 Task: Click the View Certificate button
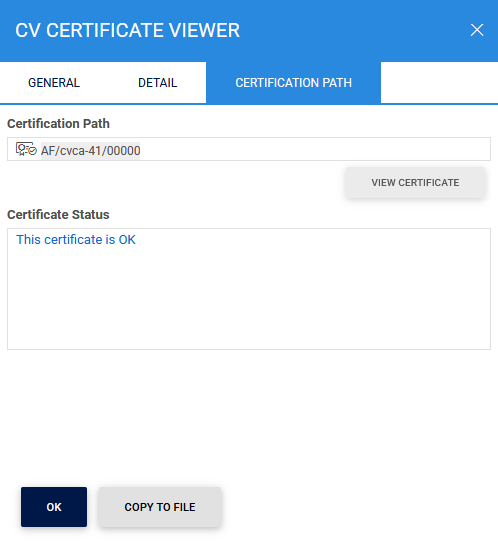click(415, 183)
